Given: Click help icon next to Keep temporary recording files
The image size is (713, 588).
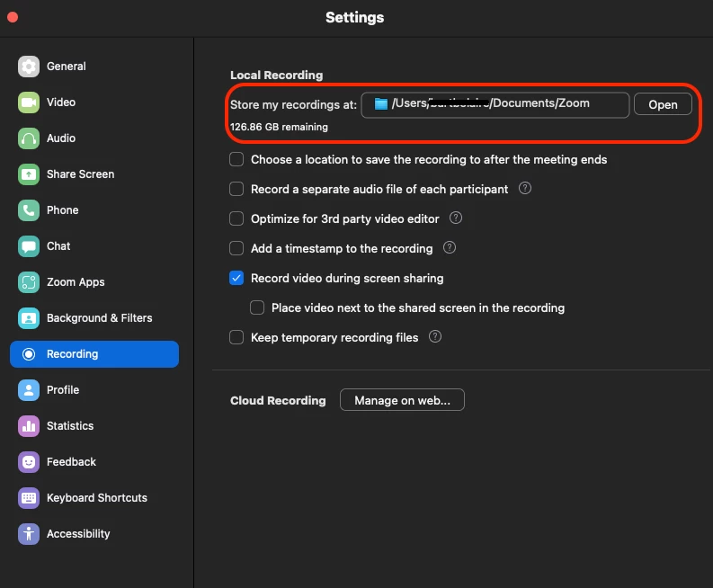Looking at the screenshot, I should [435, 336].
